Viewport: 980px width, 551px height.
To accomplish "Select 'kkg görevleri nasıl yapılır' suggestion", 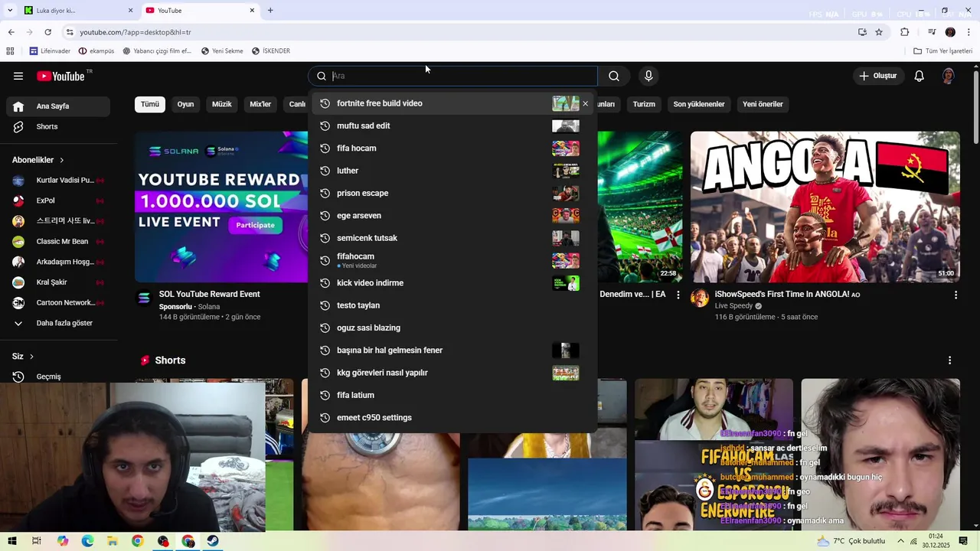I will point(452,373).
